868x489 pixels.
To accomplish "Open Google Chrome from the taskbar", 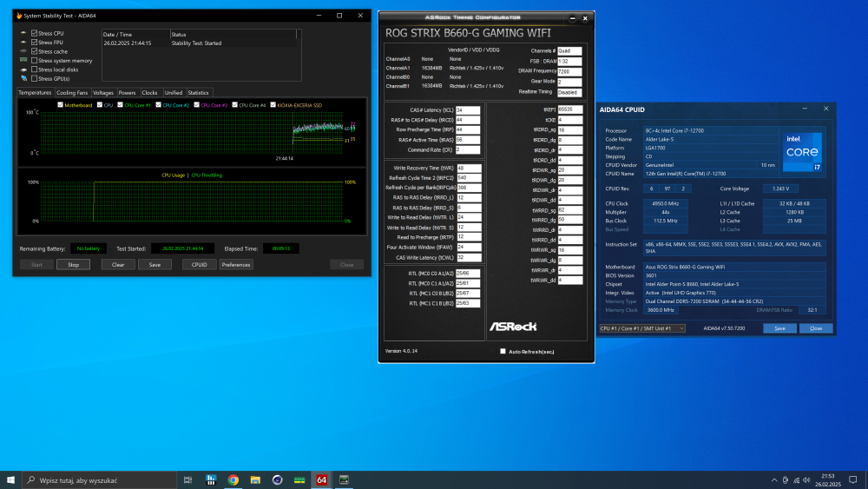I will (x=233, y=479).
